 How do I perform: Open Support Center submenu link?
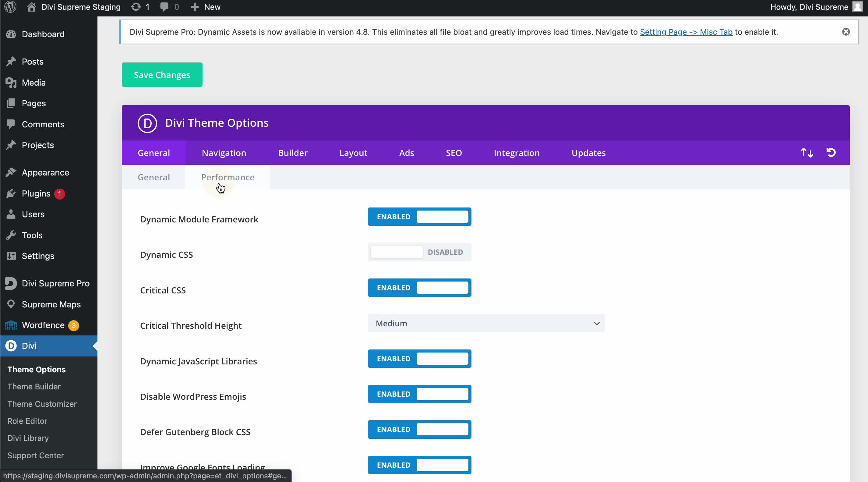click(36, 455)
